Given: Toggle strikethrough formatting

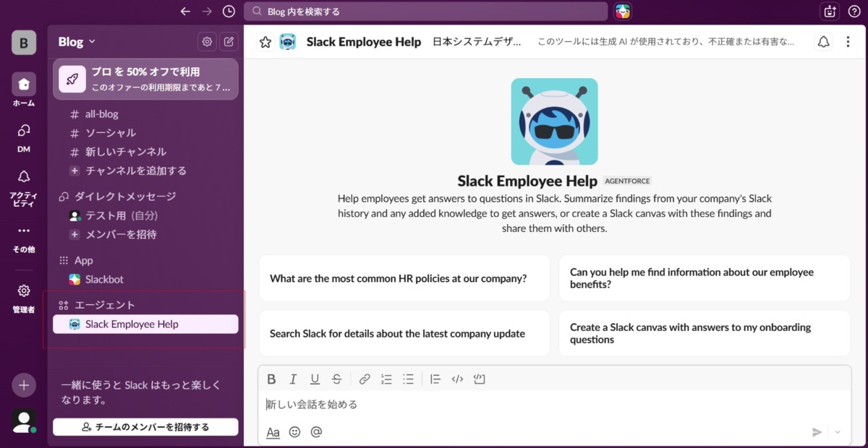Looking at the screenshot, I should (x=336, y=379).
